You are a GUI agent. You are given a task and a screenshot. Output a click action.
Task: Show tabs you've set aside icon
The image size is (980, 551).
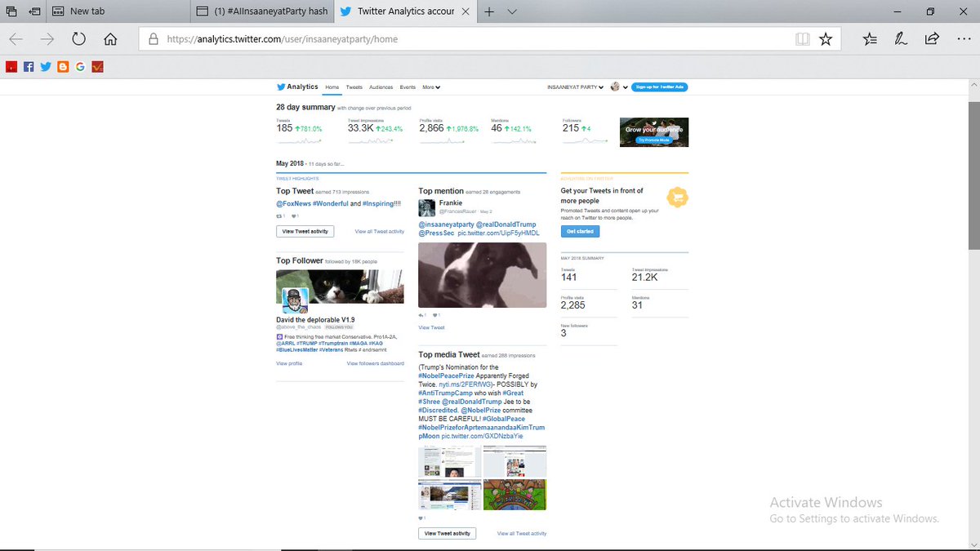[11, 11]
